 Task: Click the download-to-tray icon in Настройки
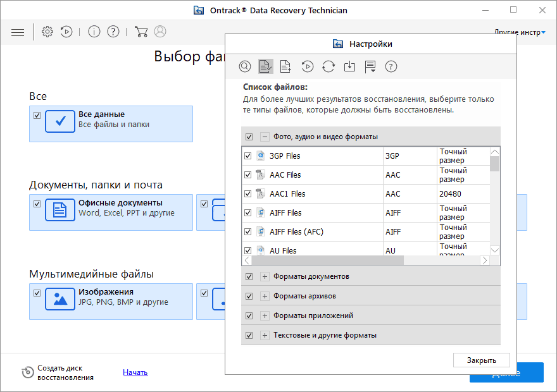(x=349, y=66)
